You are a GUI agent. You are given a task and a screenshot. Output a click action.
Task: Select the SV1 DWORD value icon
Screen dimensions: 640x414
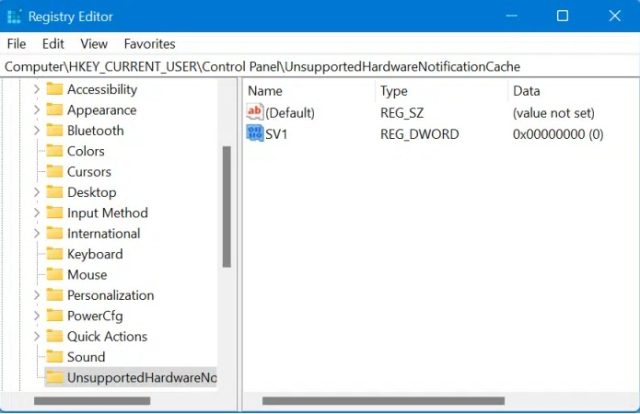point(255,133)
